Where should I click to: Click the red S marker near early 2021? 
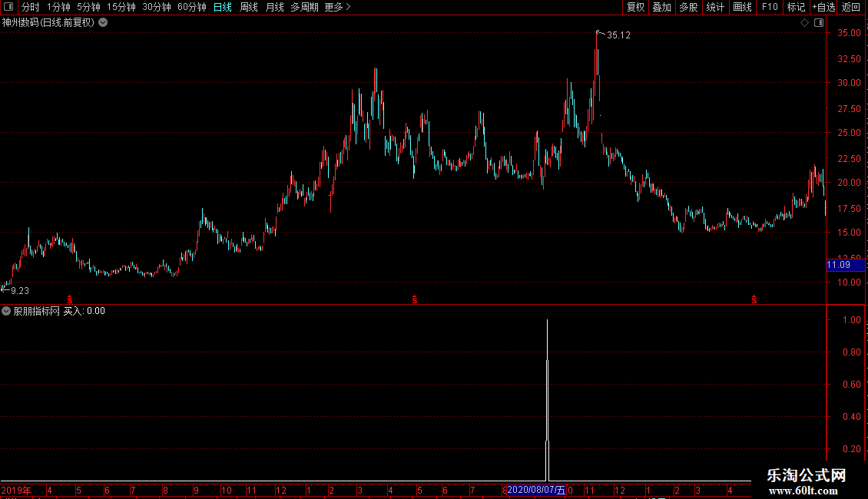[754, 299]
